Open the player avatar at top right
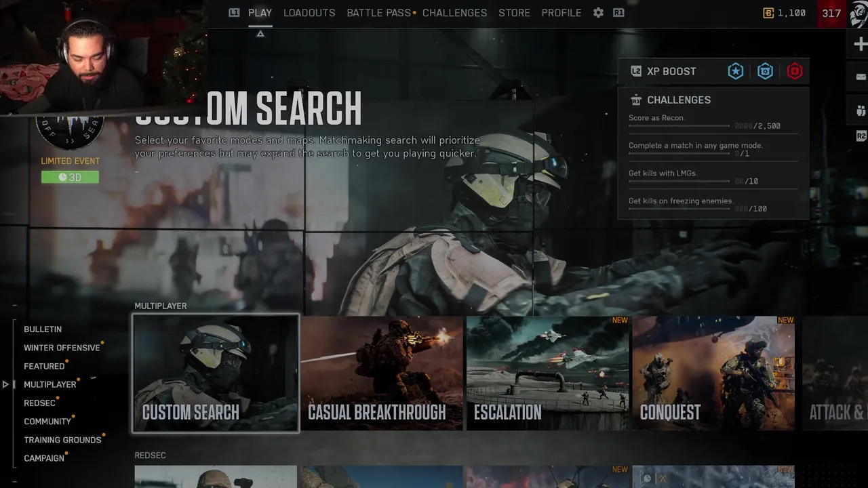The width and height of the screenshot is (868, 488). tap(859, 14)
